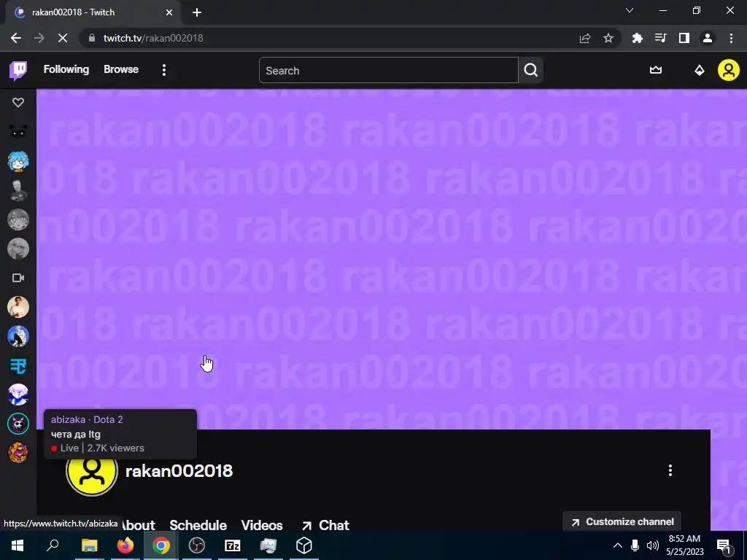Switch to the About tab
Screen dimensions: 747x560
click(x=138, y=525)
